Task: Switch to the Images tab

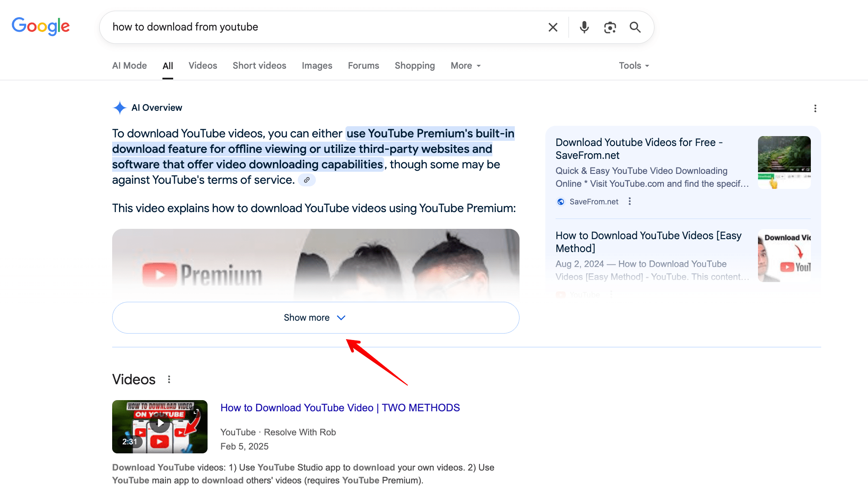Action: (317, 66)
